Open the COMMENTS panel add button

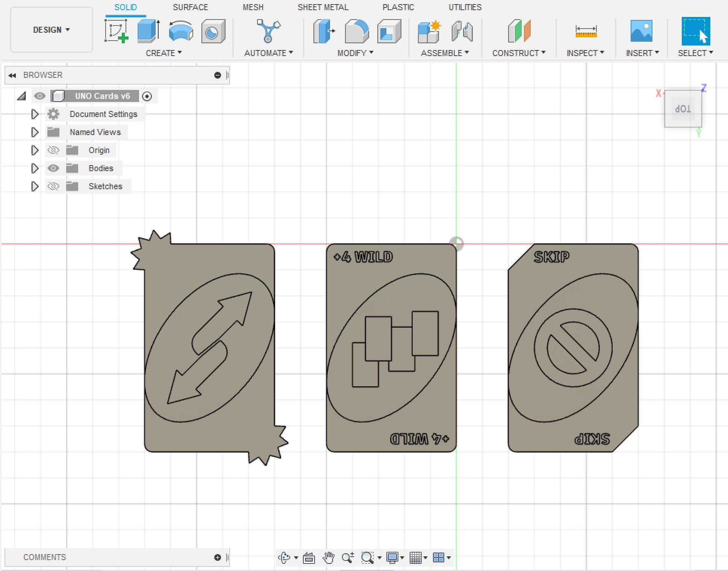coord(217,557)
